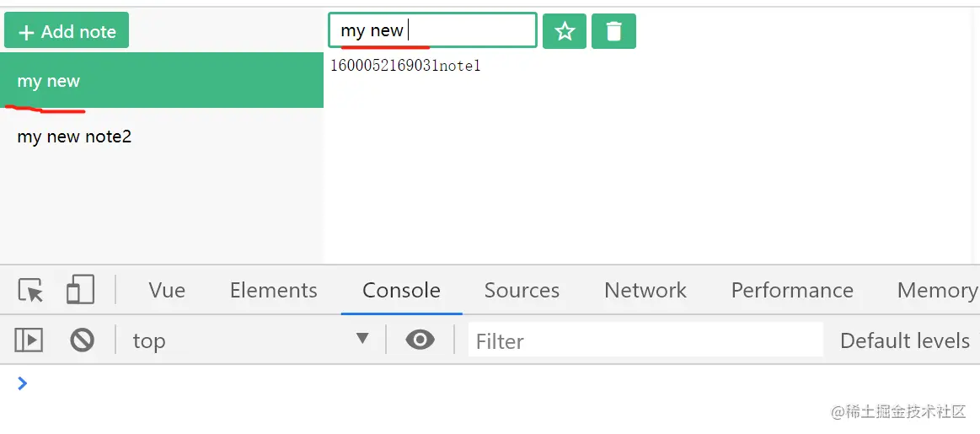
Task: Click the note title input field
Action: coord(432,30)
